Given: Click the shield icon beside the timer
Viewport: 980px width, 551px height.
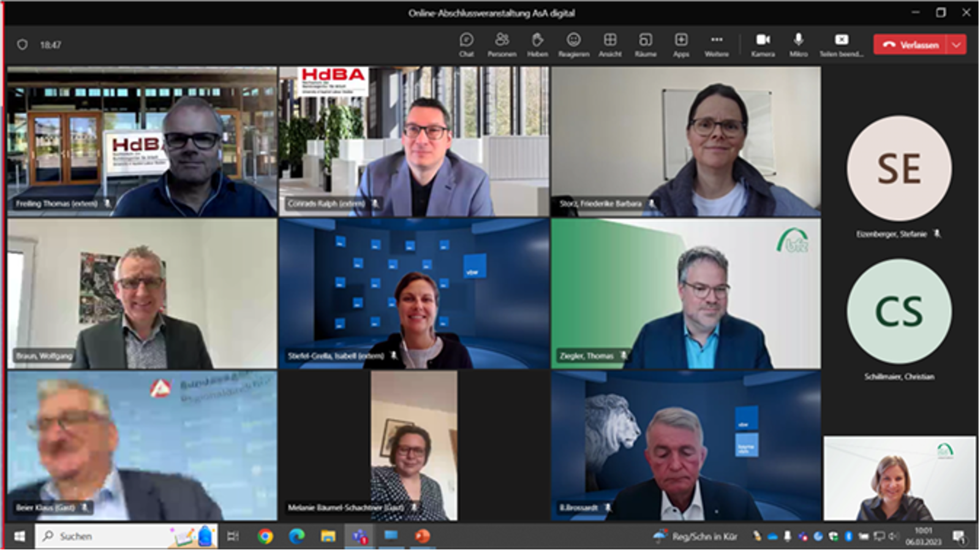Looking at the screenshot, I should point(23,45).
